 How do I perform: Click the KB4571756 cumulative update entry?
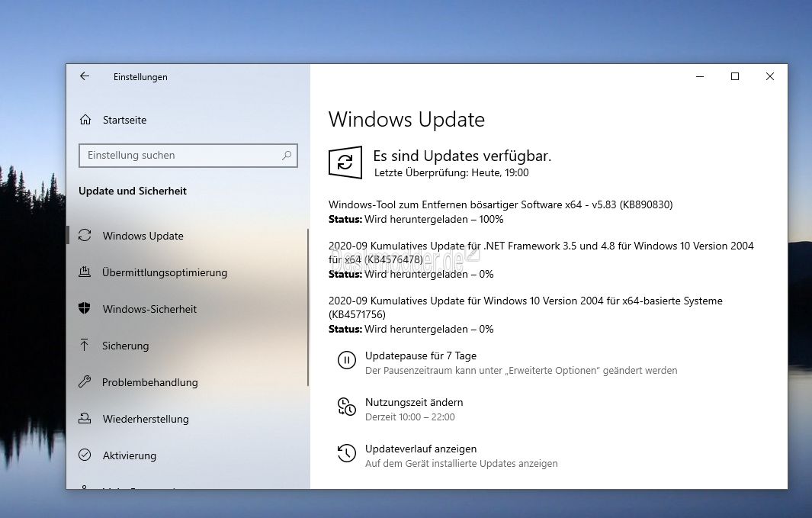tap(525, 307)
